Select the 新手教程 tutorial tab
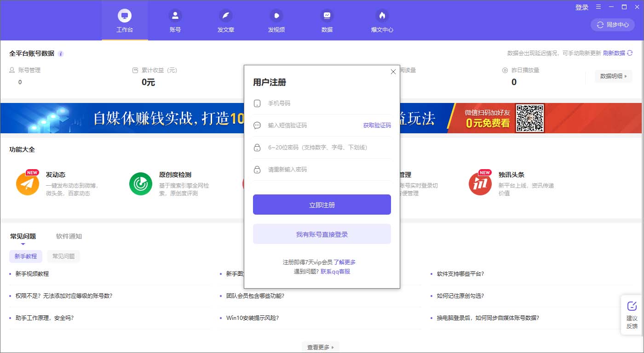Viewport: 644px width, 353px height. [25, 256]
